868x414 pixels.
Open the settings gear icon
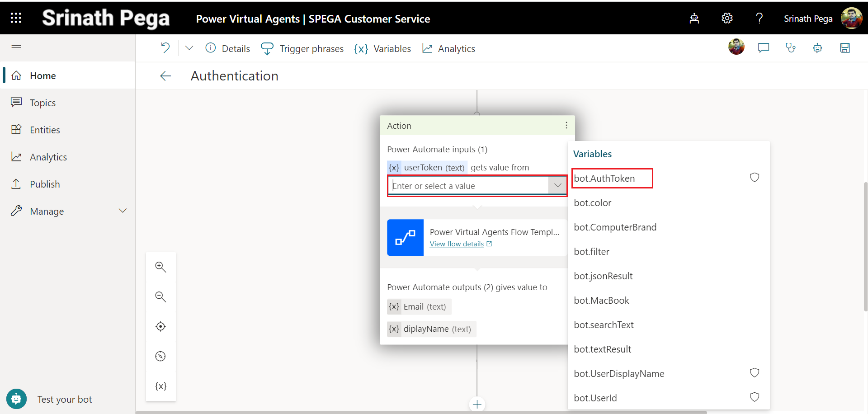727,18
